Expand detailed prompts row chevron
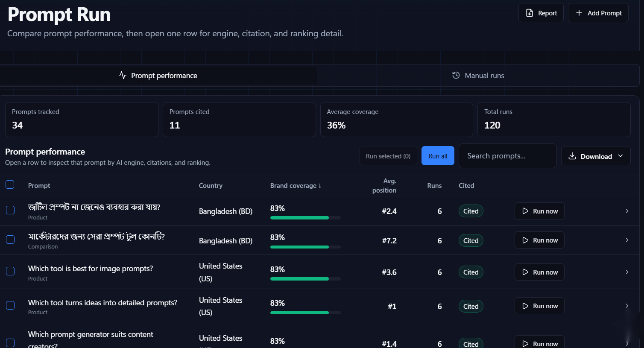 coord(627,306)
